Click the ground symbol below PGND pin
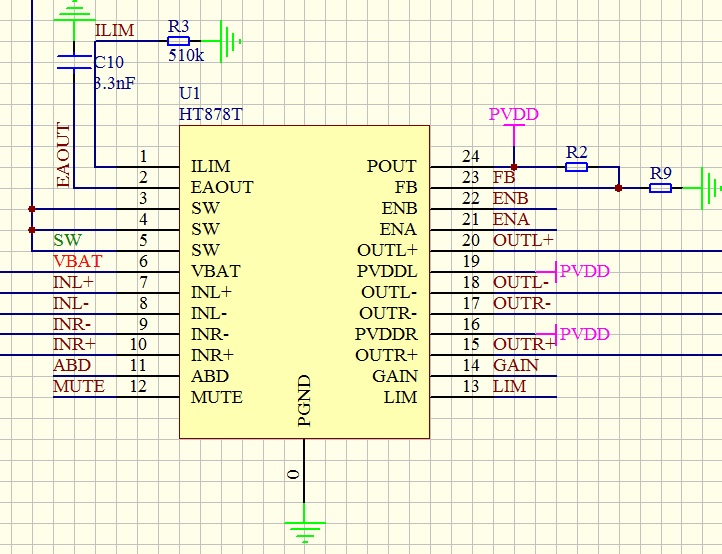The height and width of the screenshot is (554, 722). [304, 528]
